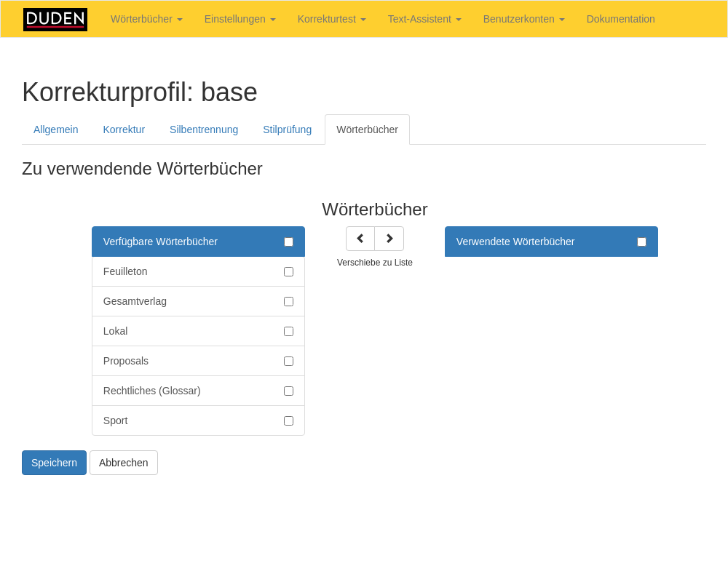Select the Proposals checkbox
This screenshot has height=582, width=728.
[x=288, y=361]
